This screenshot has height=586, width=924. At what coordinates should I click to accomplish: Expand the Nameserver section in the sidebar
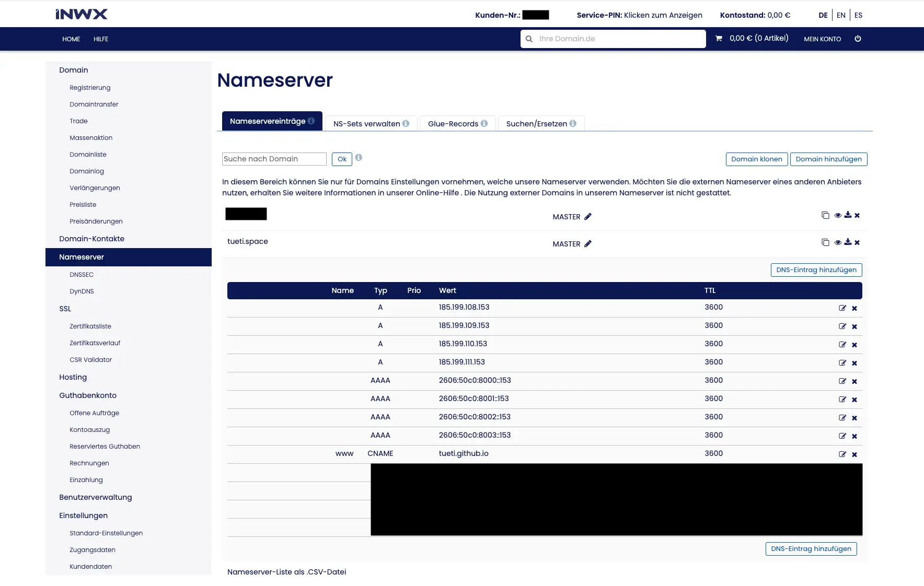(x=81, y=257)
